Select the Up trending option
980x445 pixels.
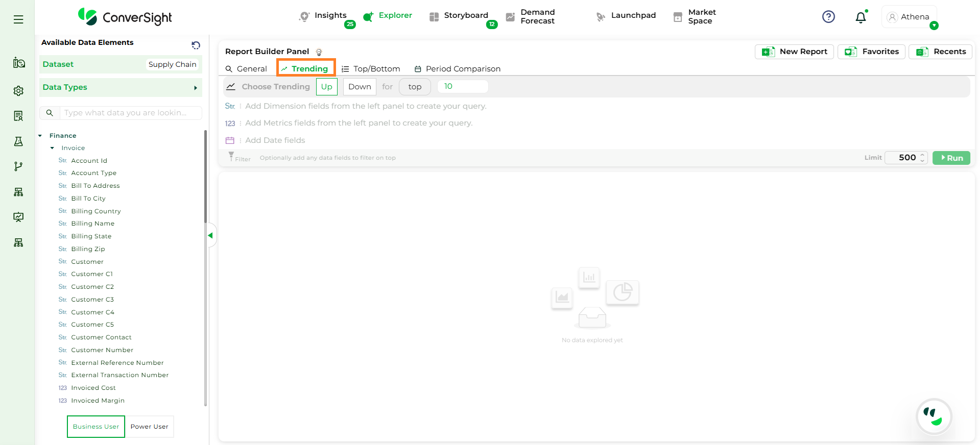pyautogui.click(x=326, y=87)
